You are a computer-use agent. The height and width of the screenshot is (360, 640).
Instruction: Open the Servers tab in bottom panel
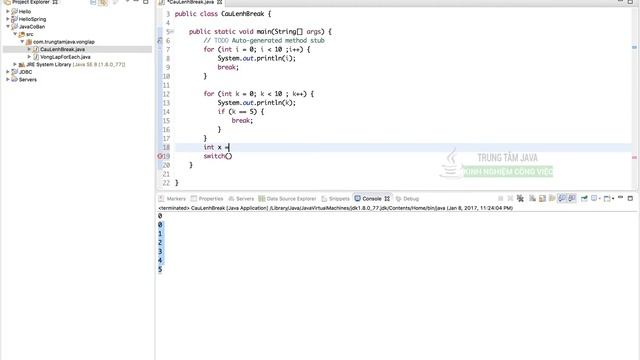coord(241,199)
